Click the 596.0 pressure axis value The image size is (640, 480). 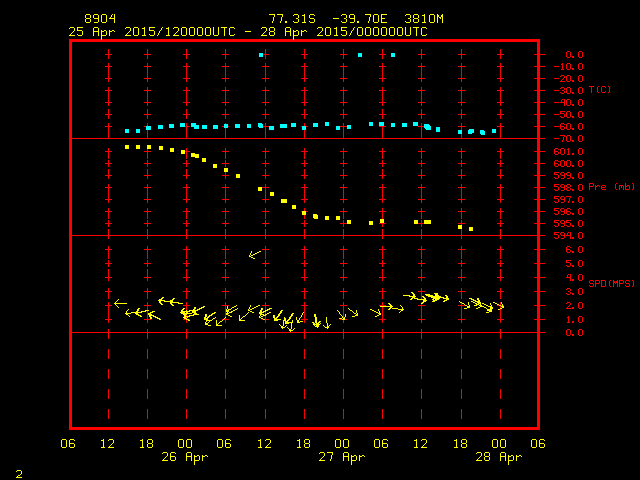point(569,212)
